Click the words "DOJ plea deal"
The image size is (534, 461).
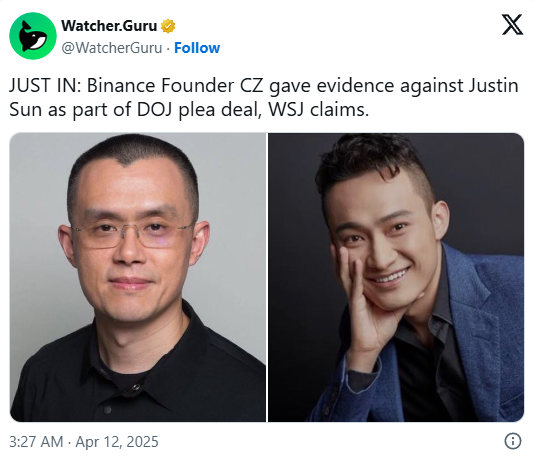tap(199, 110)
